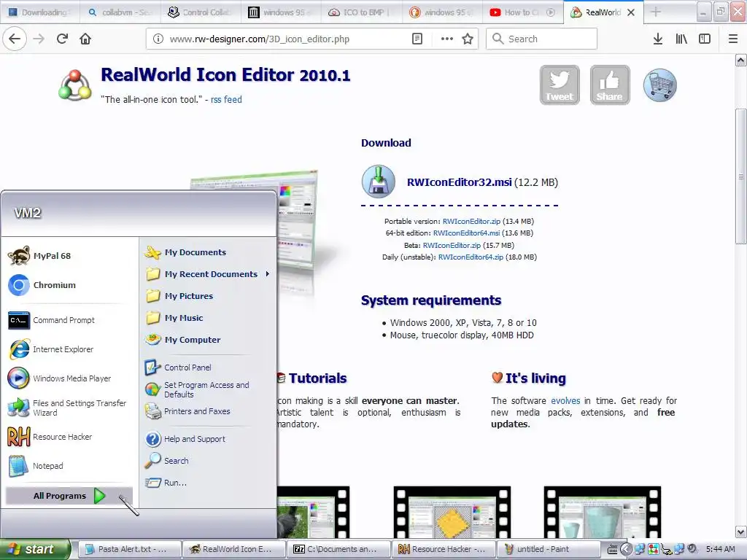The width and height of the screenshot is (747, 560).
Task: Switch to untitled - Paint taskbar window
Action: pyautogui.click(x=549, y=549)
